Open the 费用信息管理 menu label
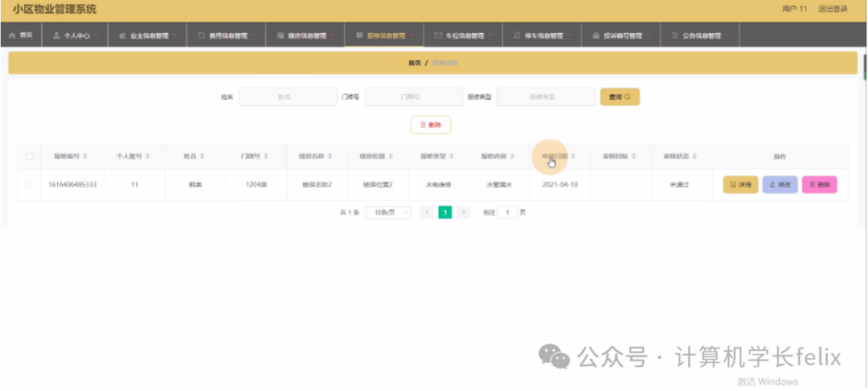 (x=228, y=35)
